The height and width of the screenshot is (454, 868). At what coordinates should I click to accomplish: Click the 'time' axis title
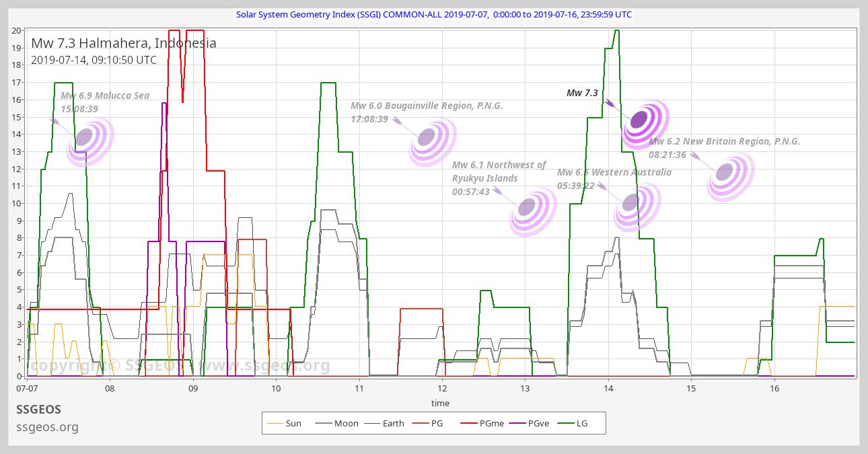[441, 403]
